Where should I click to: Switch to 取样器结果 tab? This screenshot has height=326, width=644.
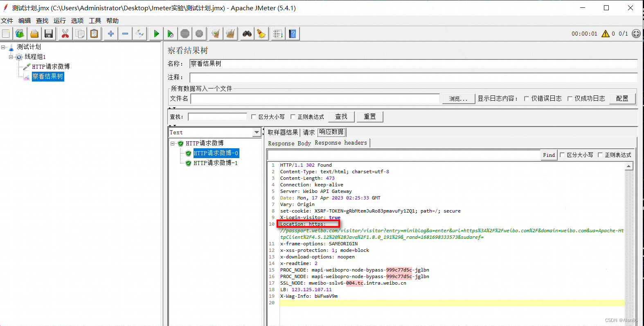[x=283, y=132]
